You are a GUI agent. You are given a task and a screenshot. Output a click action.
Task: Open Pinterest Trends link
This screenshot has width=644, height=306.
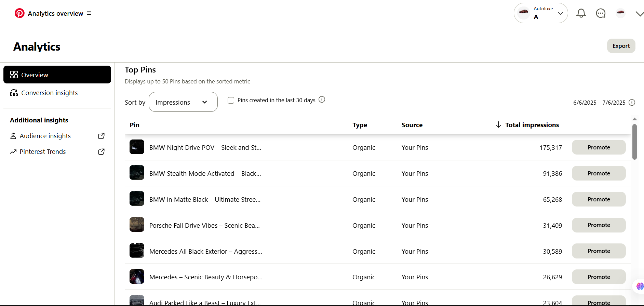pyautogui.click(x=43, y=151)
